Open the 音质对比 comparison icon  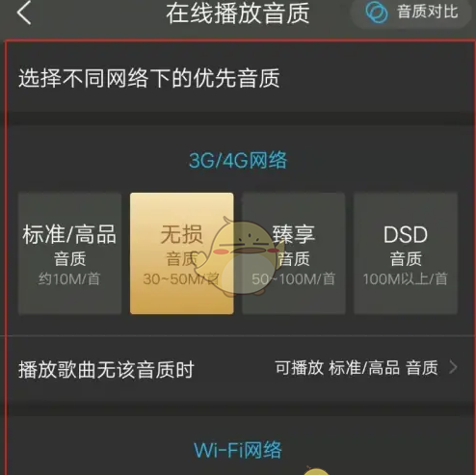tap(377, 13)
